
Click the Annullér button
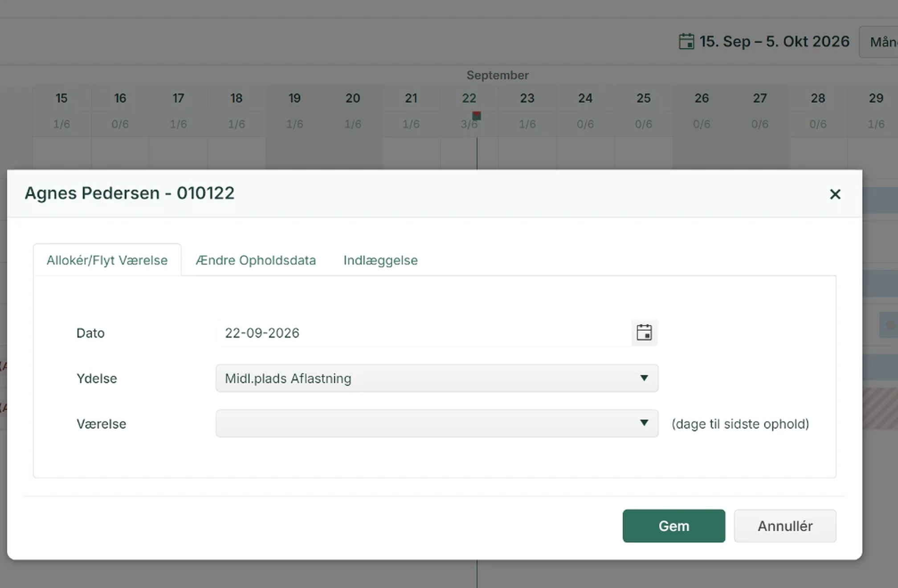point(785,526)
